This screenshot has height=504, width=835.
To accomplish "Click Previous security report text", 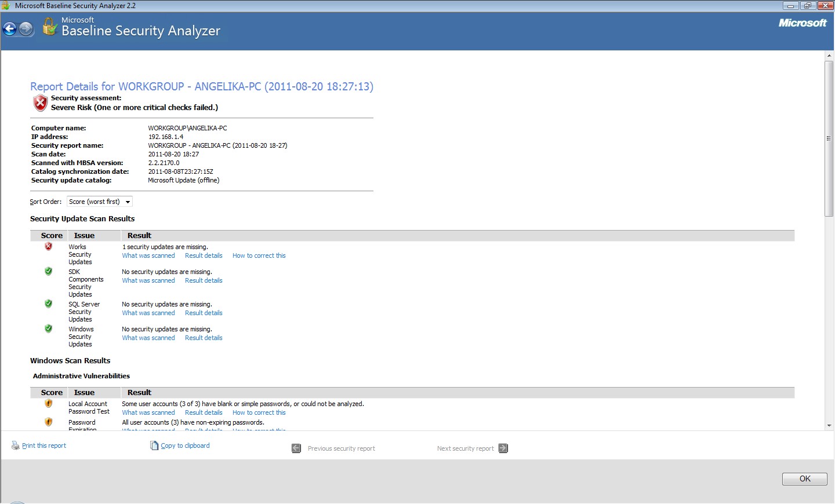I will (342, 448).
